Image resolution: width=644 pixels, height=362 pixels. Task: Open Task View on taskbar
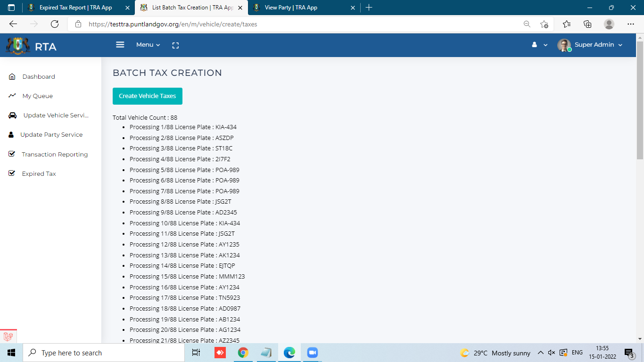[x=196, y=353]
